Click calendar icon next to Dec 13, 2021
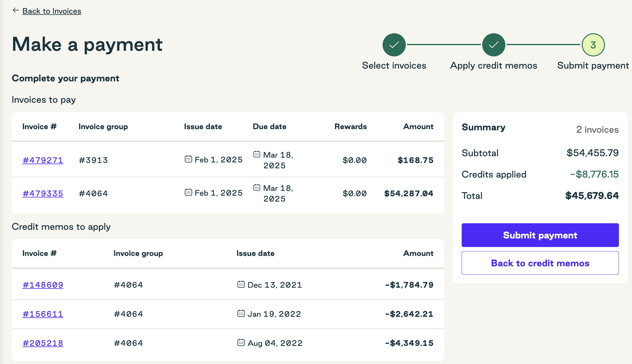This screenshot has height=364, width=632. (241, 284)
